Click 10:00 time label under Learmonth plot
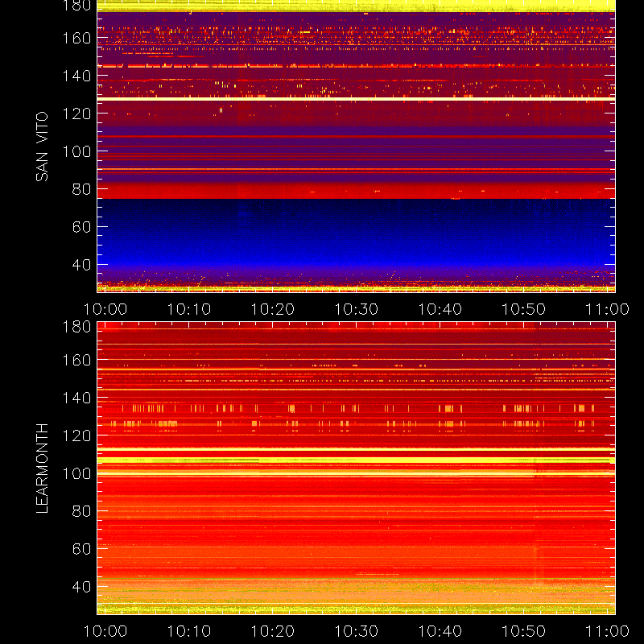 click(x=105, y=631)
